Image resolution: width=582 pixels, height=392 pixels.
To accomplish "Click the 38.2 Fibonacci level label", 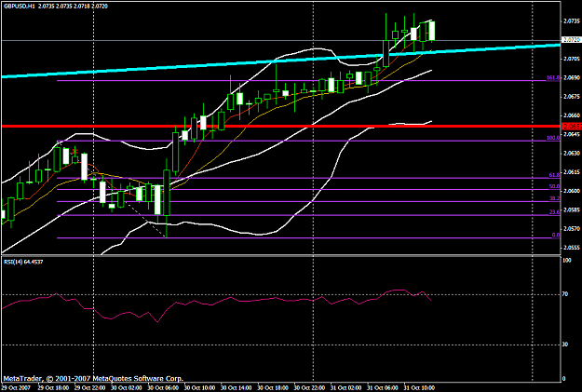I will click(x=554, y=198).
